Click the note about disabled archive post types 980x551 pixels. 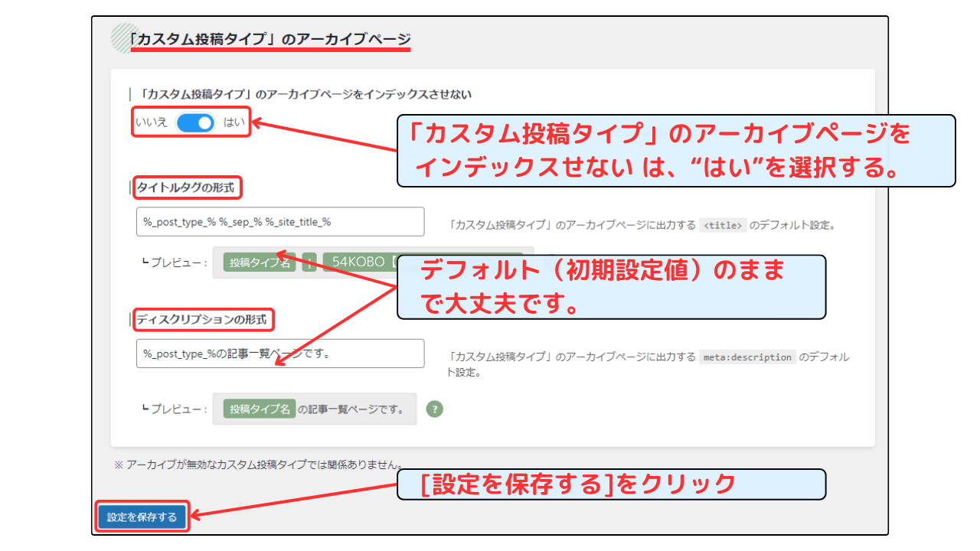coord(260,464)
